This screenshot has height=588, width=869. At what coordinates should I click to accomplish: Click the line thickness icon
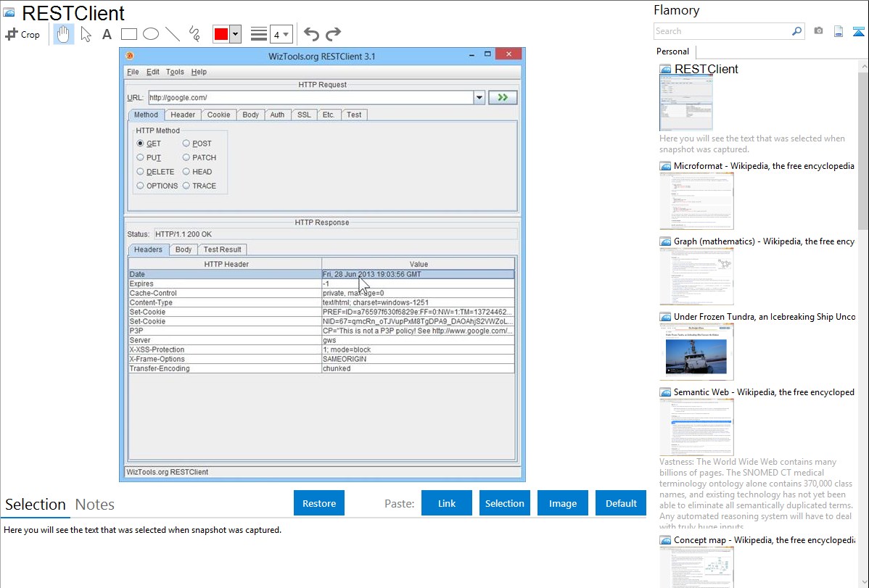258,34
